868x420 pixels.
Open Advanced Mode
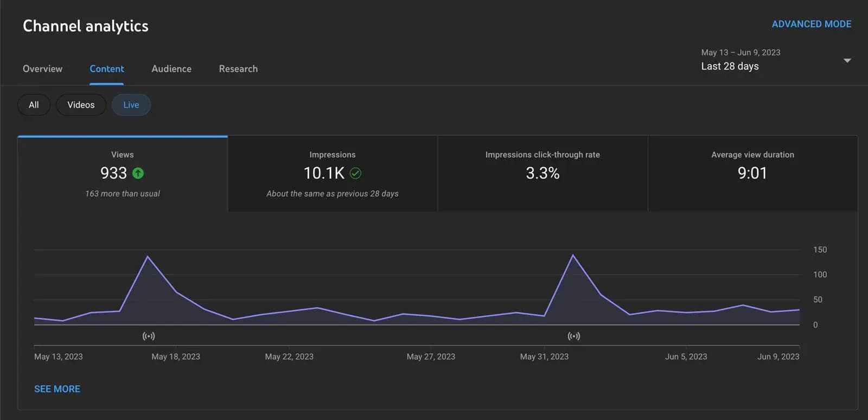click(811, 24)
